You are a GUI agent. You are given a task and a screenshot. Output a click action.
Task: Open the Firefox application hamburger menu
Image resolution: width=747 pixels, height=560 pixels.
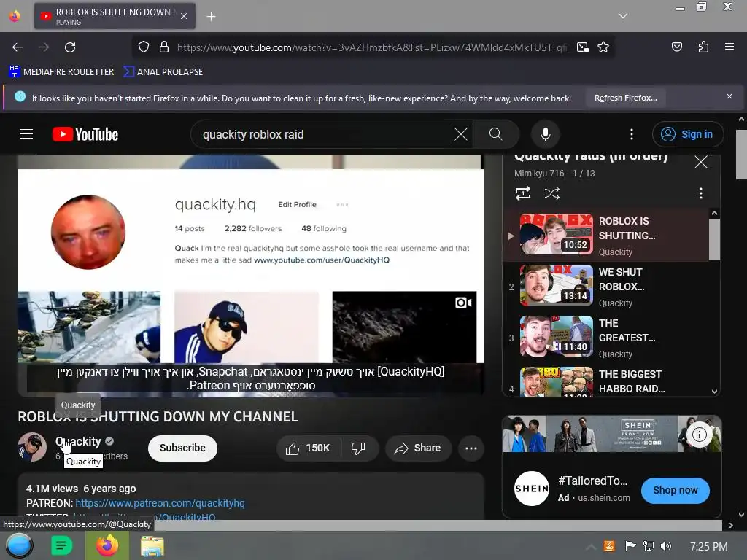tap(729, 47)
